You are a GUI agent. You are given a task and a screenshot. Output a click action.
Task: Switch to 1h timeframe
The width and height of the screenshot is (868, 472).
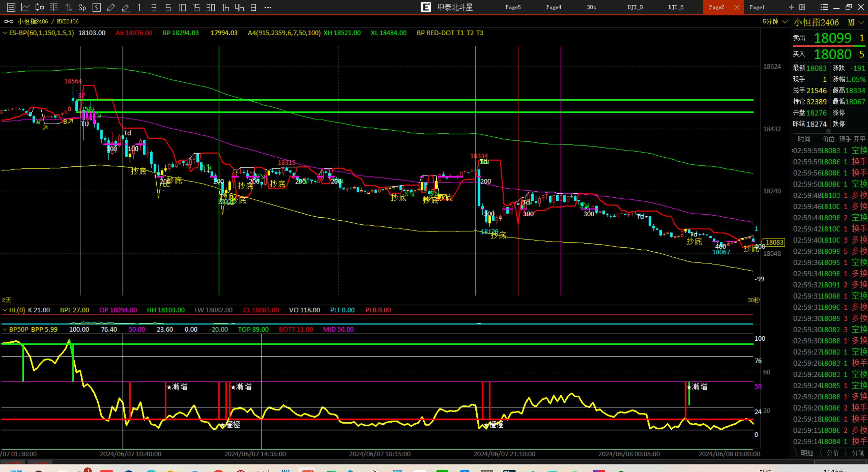coord(226,7)
